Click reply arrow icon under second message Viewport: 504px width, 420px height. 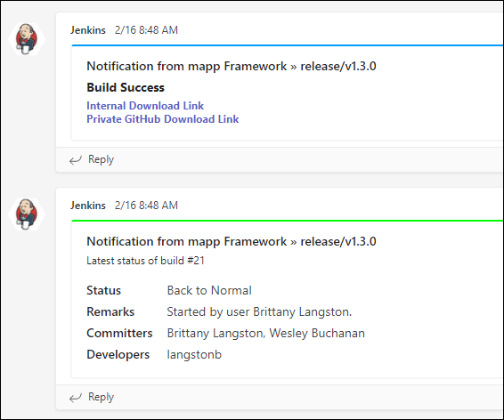76,398
